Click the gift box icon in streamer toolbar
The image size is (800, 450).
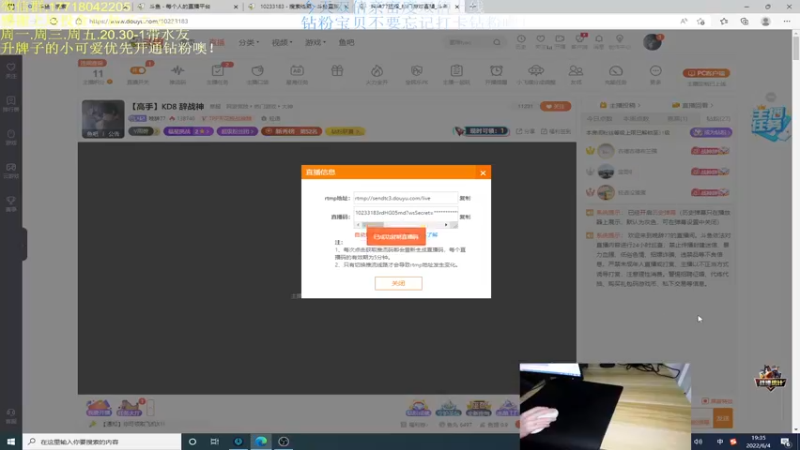(337, 71)
